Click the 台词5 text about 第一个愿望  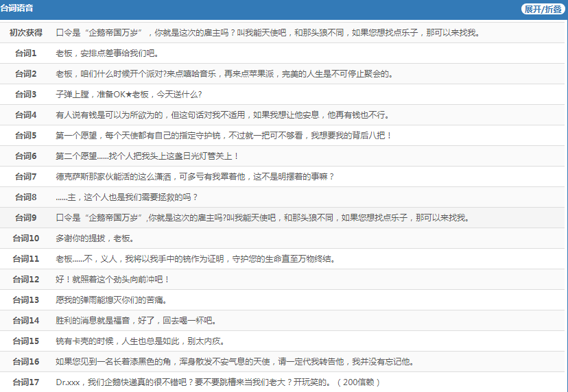(224, 136)
